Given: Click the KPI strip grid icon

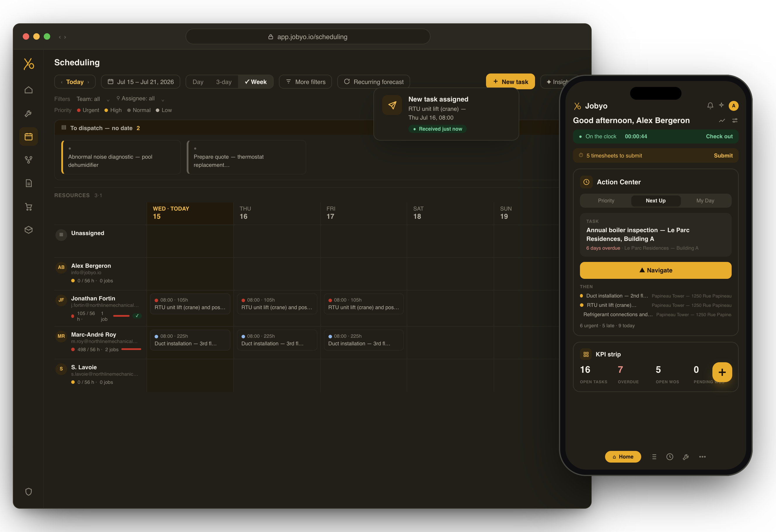Looking at the screenshot, I should tap(586, 354).
